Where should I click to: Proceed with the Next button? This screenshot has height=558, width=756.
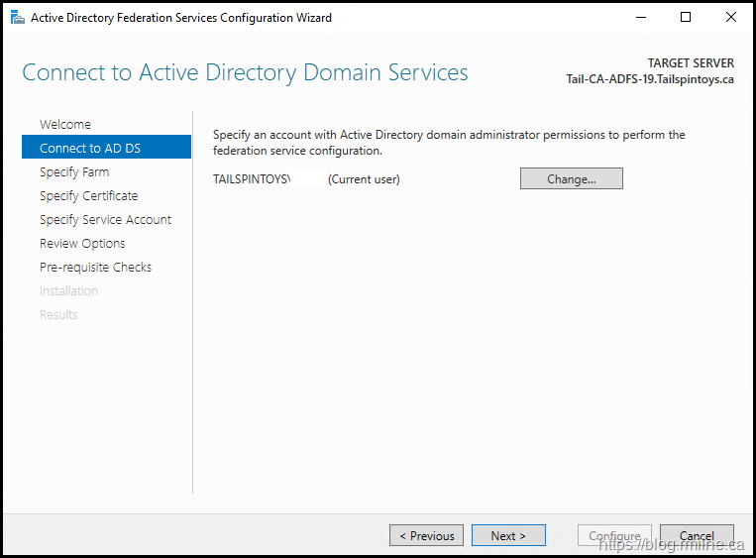click(x=508, y=535)
